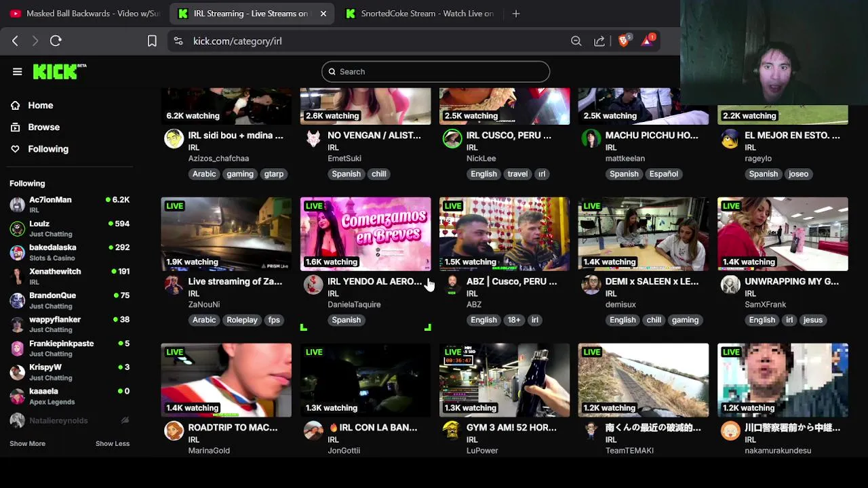Open the hamburger sidebar menu
Image resolution: width=868 pixels, height=488 pixels.
tap(18, 71)
